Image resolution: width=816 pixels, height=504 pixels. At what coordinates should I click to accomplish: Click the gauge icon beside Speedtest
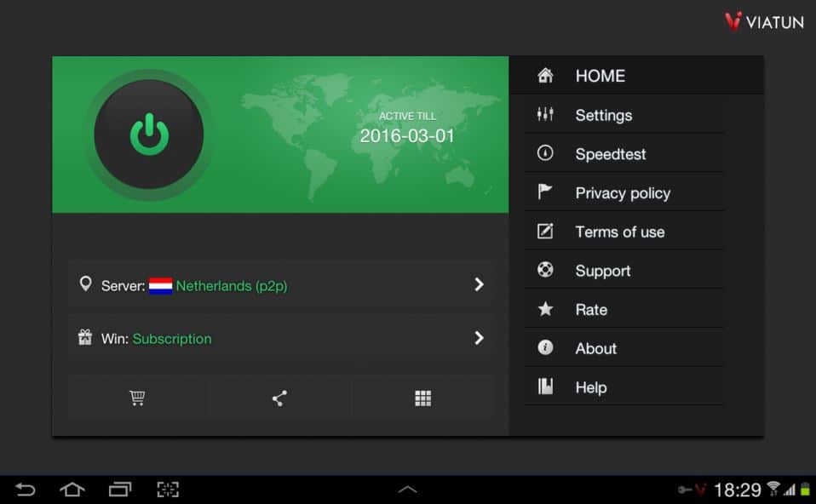[x=545, y=153]
